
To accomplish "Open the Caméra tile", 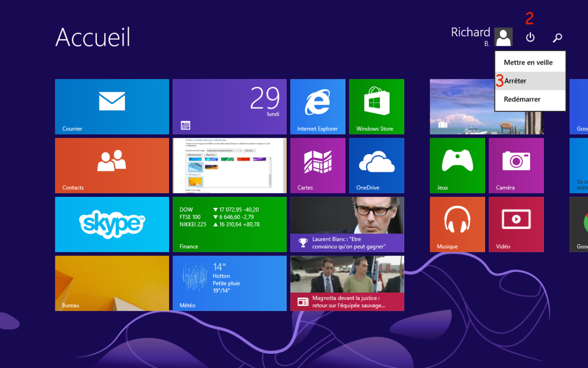I will coord(516,165).
